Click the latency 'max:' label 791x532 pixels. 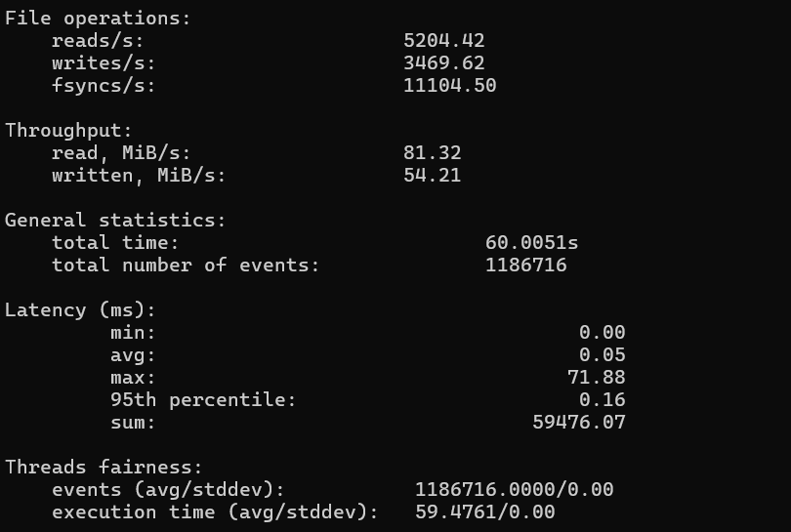pos(133,377)
